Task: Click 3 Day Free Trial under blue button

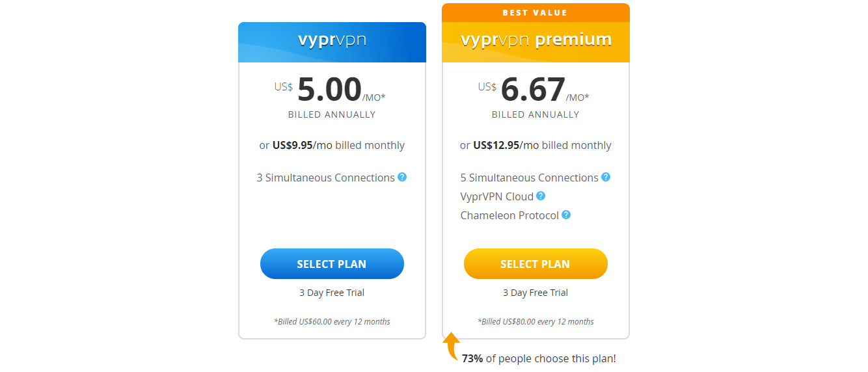Action: point(332,293)
